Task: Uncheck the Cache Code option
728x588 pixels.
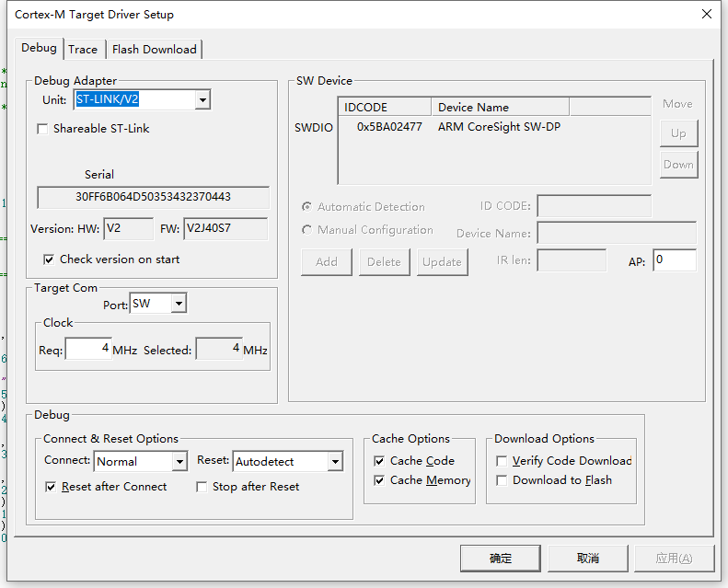Action: 379,461
